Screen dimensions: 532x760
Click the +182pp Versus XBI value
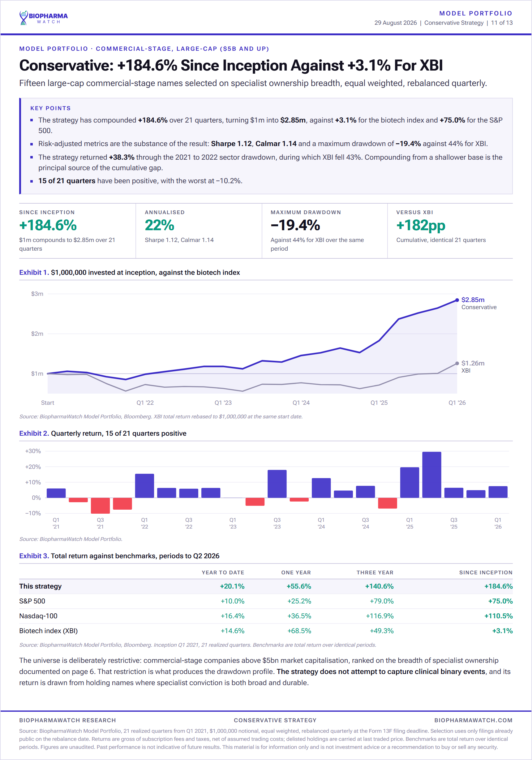421,225
